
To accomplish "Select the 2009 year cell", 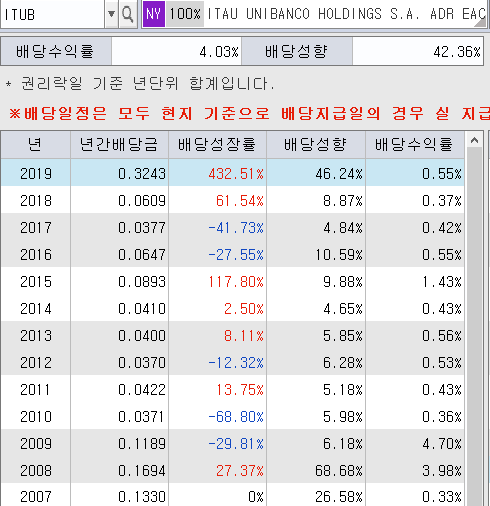I will [36, 444].
